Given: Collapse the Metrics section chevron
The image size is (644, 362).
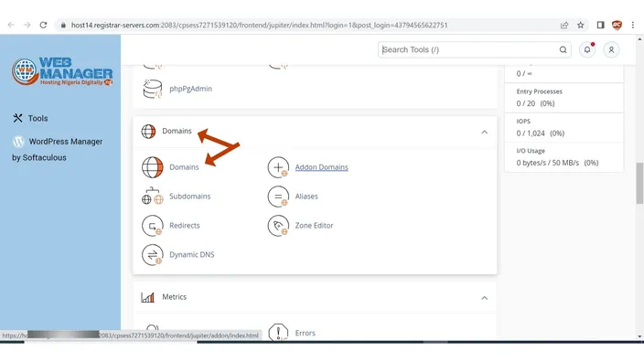Looking at the screenshot, I should [x=484, y=298].
